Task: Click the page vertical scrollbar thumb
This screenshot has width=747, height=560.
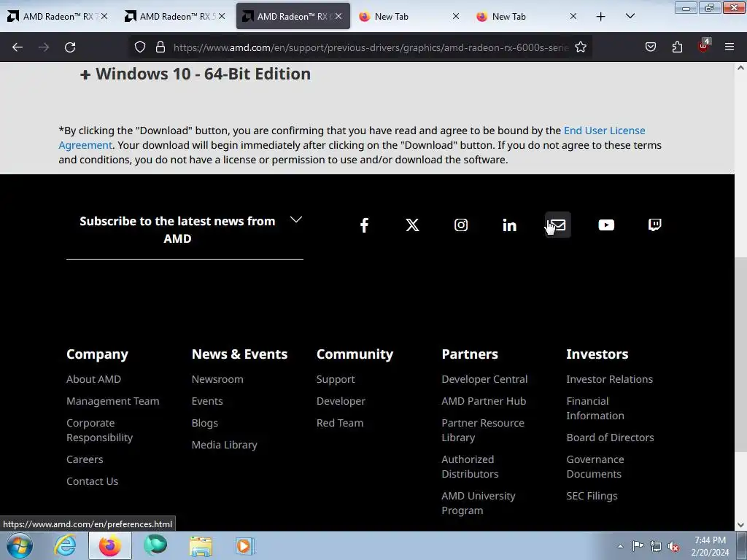Action: pyautogui.click(x=740, y=355)
